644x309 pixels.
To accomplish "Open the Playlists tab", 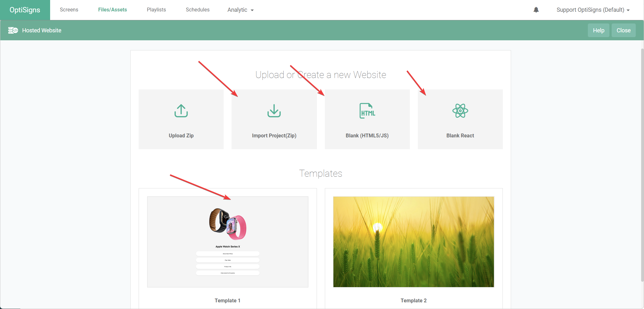I will coord(156,10).
